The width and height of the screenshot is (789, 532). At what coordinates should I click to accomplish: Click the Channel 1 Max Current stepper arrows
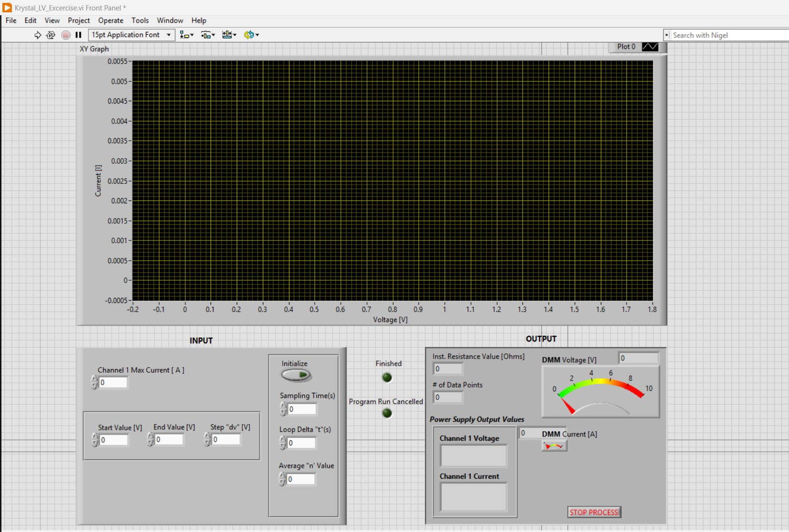tap(95, 382)
